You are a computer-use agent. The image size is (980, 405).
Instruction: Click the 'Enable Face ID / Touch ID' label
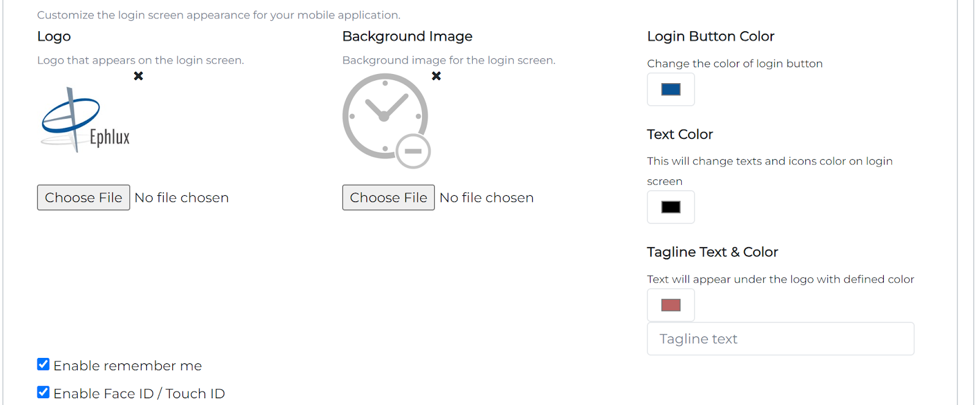click(x=139, y=393)
